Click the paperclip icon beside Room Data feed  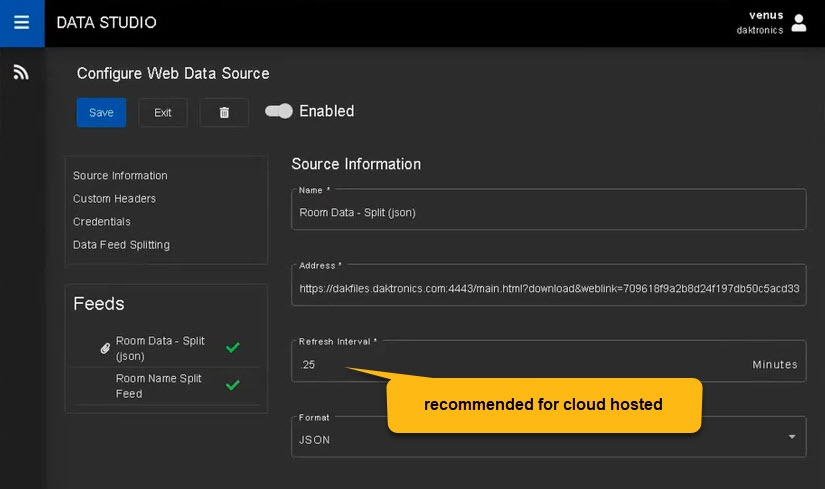coord(105,349)
